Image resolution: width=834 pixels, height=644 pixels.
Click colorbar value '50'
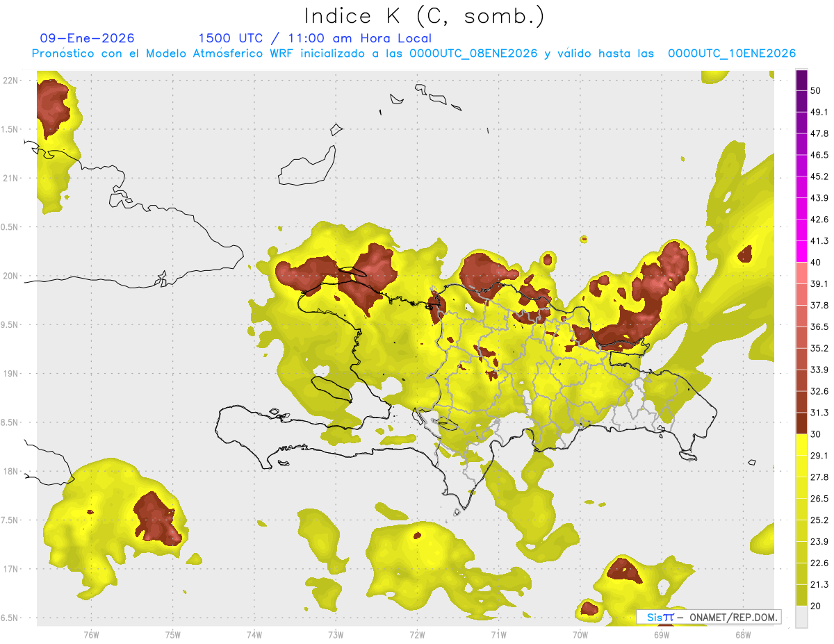pyautogui.click(x=817, y=91)
